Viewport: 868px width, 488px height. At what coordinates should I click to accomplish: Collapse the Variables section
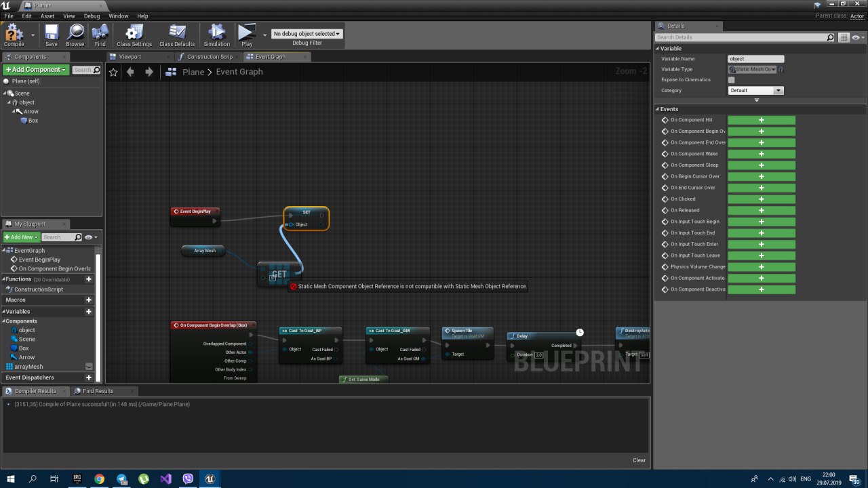click(x=3, y=312)
